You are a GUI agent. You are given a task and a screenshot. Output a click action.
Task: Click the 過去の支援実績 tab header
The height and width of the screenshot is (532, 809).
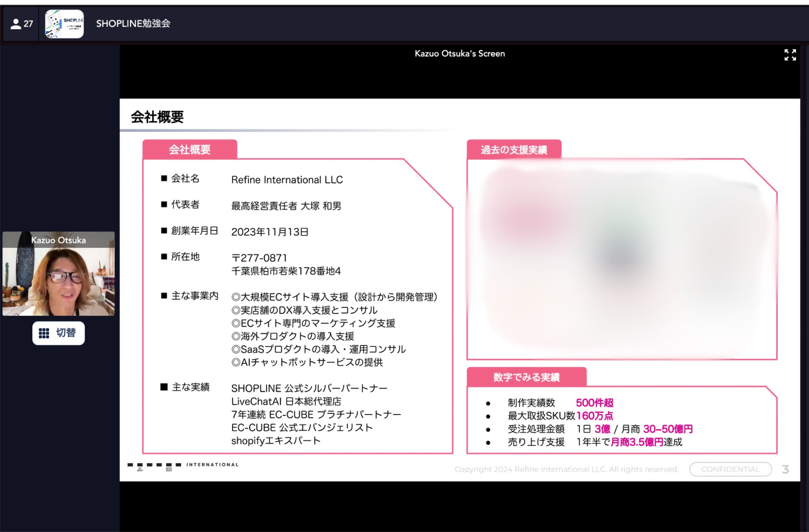tap(514, 150)
